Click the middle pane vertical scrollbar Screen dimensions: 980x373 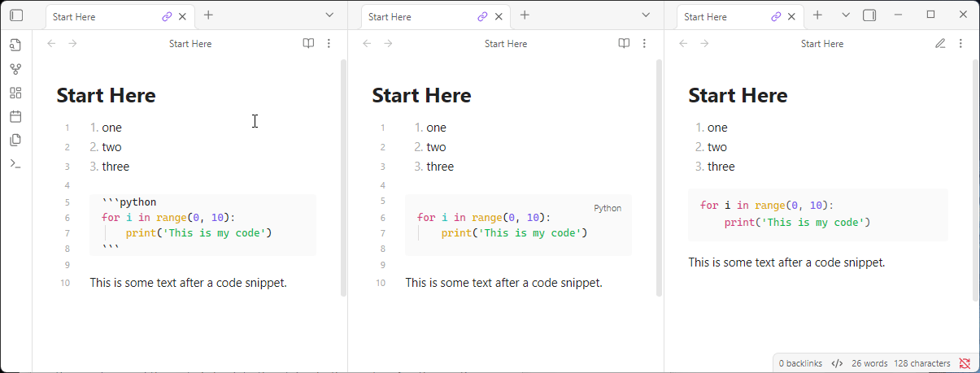tap(659, 177)
